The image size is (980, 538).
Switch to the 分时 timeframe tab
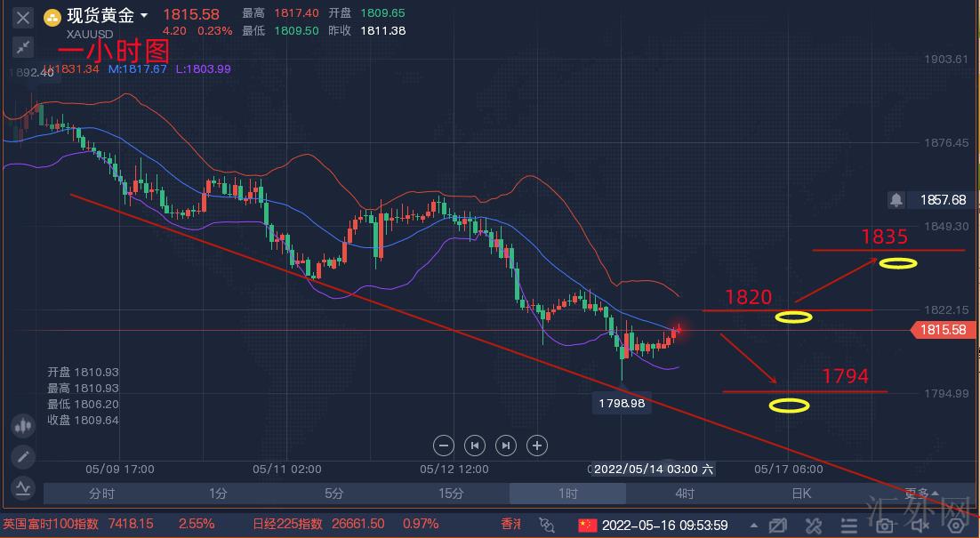tap(101, 494)
